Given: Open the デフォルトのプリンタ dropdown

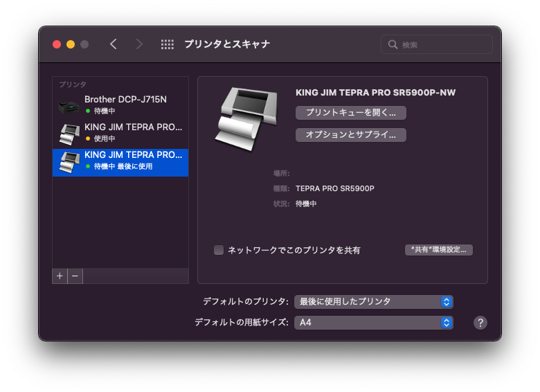Looking at the screenshot, I should [x=374, y=302].
